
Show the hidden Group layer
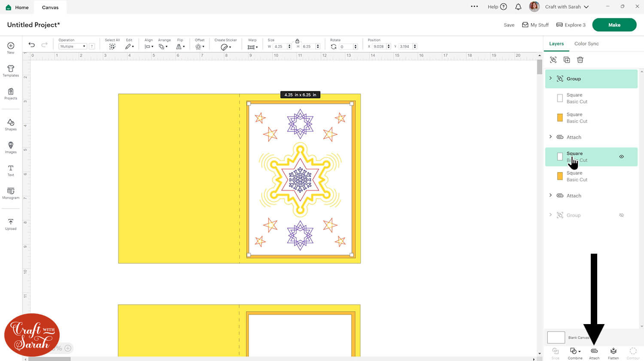click(621, 215)
